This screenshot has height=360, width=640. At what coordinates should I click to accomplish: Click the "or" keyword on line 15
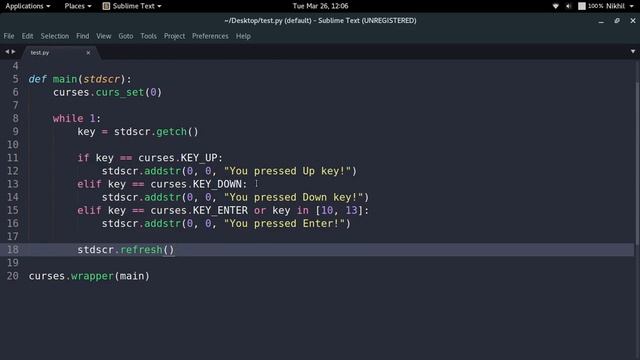pyautogui.click(x=260, y=210)
